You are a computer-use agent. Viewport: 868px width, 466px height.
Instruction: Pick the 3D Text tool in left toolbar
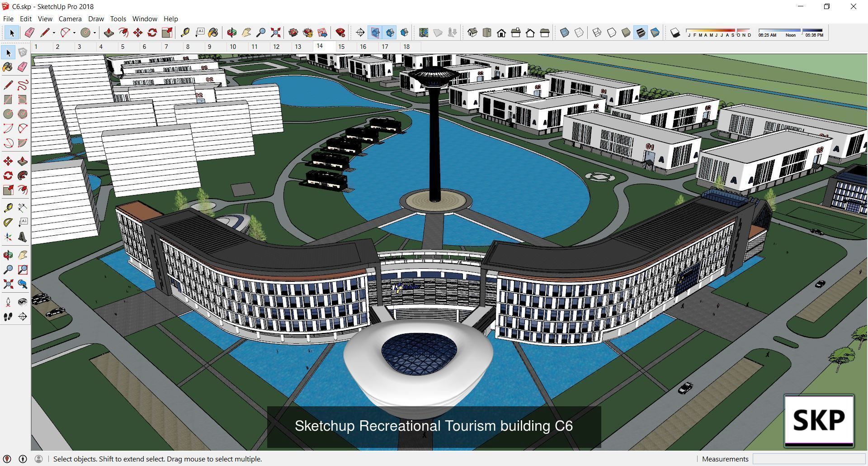[23, 237]
